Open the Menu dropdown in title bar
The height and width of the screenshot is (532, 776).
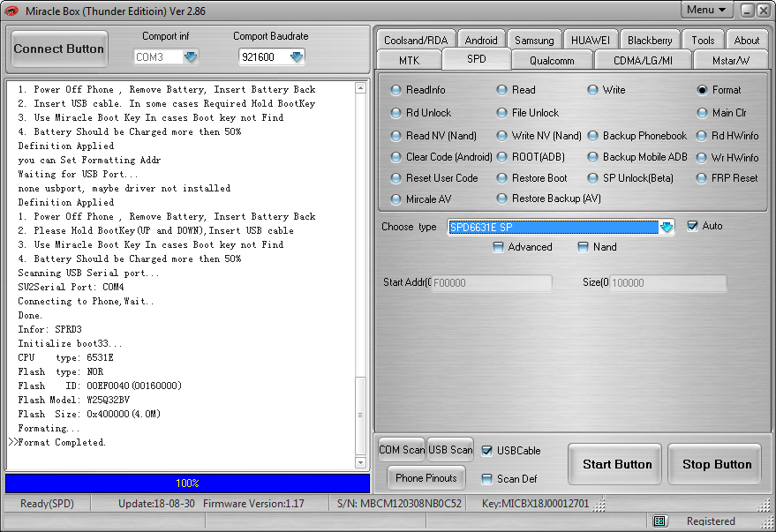pyautogui.click(x=706, y=10)
